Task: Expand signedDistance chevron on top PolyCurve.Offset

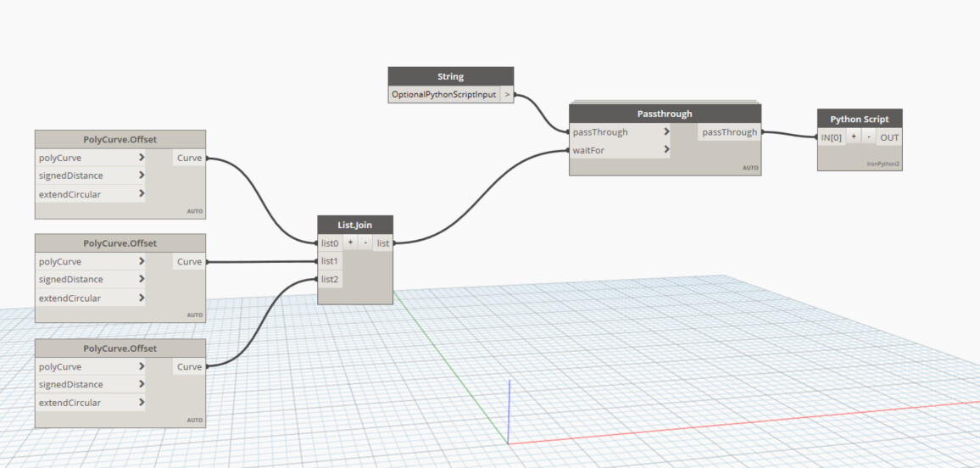Action: pyautogui.click(x=142, y=175)
